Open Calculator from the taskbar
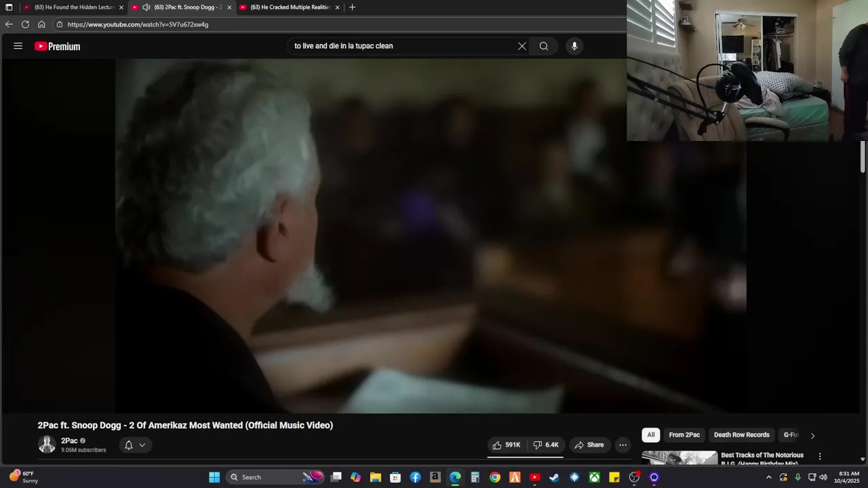 [x=475, y=477]
